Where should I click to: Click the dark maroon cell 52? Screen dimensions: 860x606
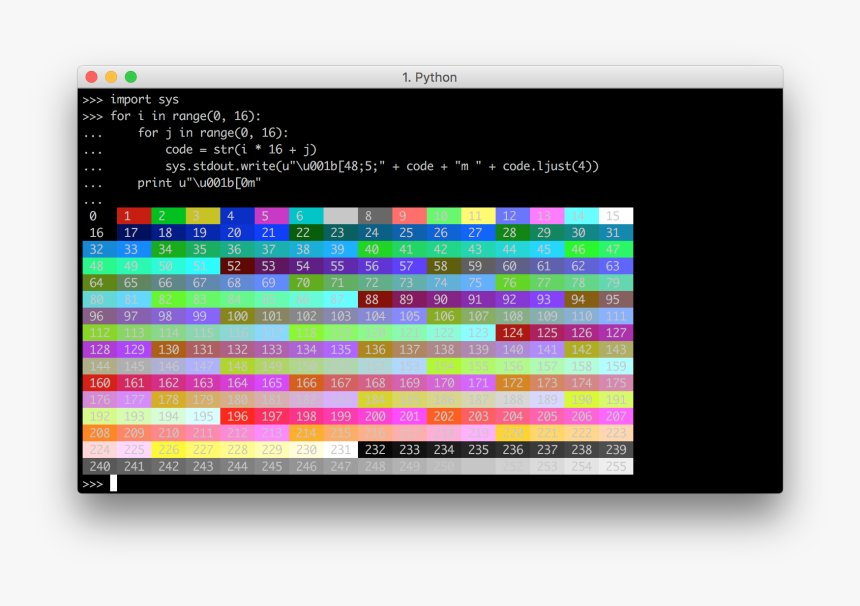click(x=237, y=266)
